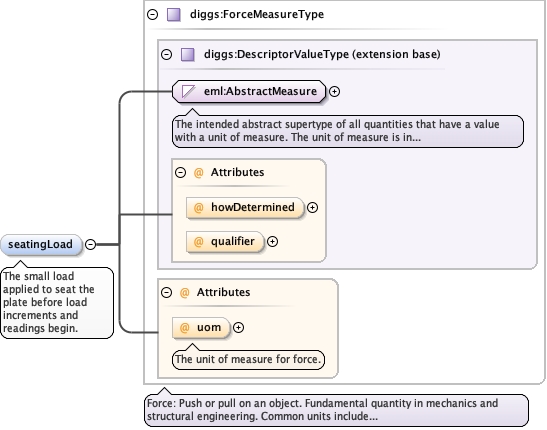Select the seatingLoad element node
Screen dimensions: 547x430
(41, 244)
